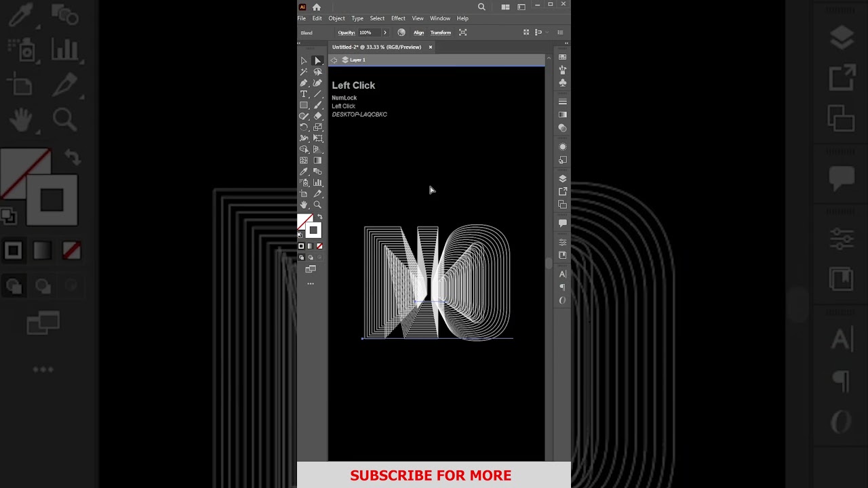Set paint mode to Gradient

(x=311, y=246)
